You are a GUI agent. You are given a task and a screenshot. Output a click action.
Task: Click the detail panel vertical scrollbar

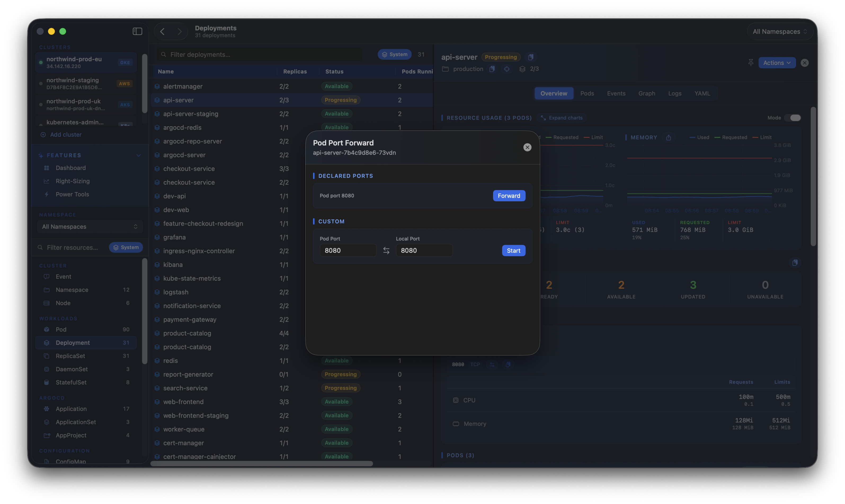click(x=813, y=176)
